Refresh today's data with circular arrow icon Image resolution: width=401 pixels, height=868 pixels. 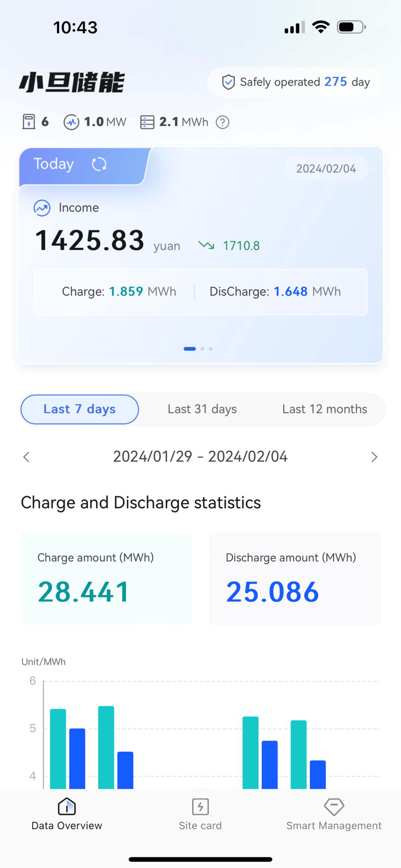(x=99, y=164)
